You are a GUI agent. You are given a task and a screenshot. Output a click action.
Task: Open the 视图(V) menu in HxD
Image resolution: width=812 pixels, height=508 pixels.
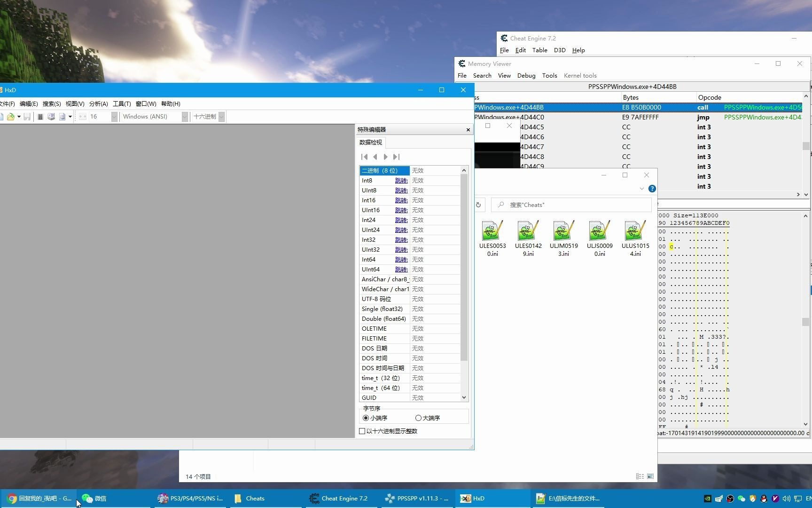[75, 104]
